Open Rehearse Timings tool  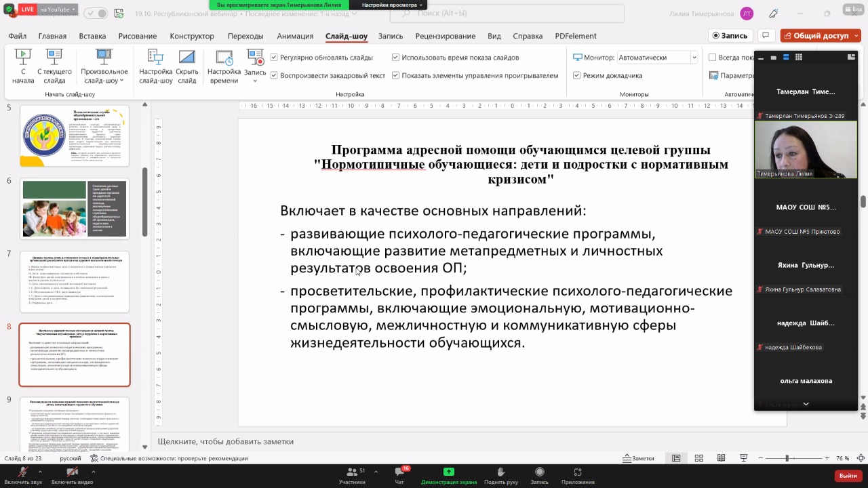224,66
